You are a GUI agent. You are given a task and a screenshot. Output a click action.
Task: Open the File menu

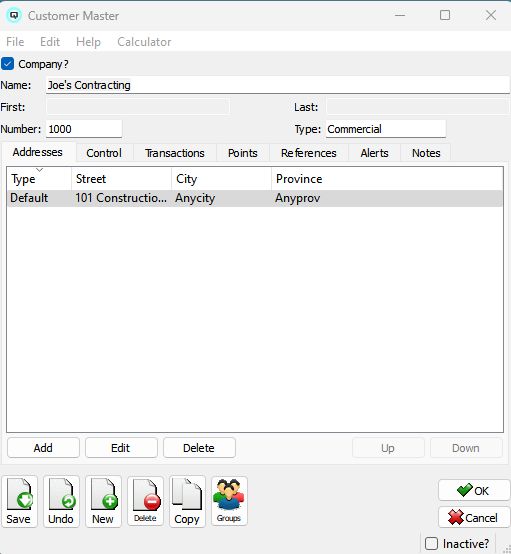click(15, 42)
